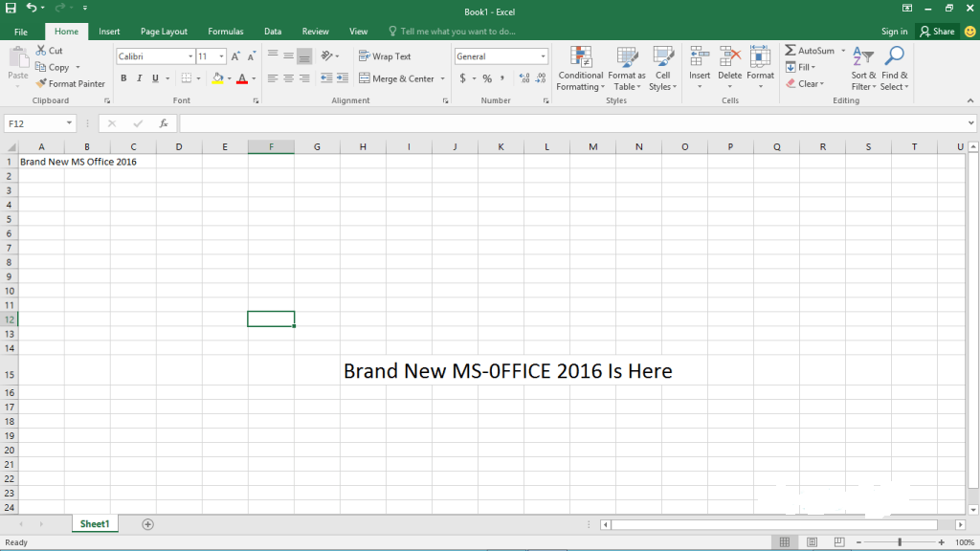Image resolution: width=980 pixels, height=551 pixels.
Task: Open the Calibri font name dropdown
Action: [190, 56]
